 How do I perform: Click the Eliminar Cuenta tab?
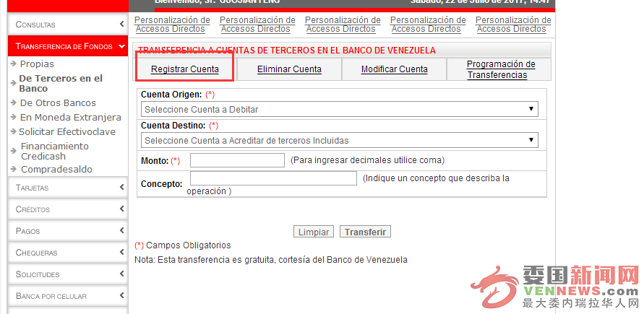coord(290,69)
